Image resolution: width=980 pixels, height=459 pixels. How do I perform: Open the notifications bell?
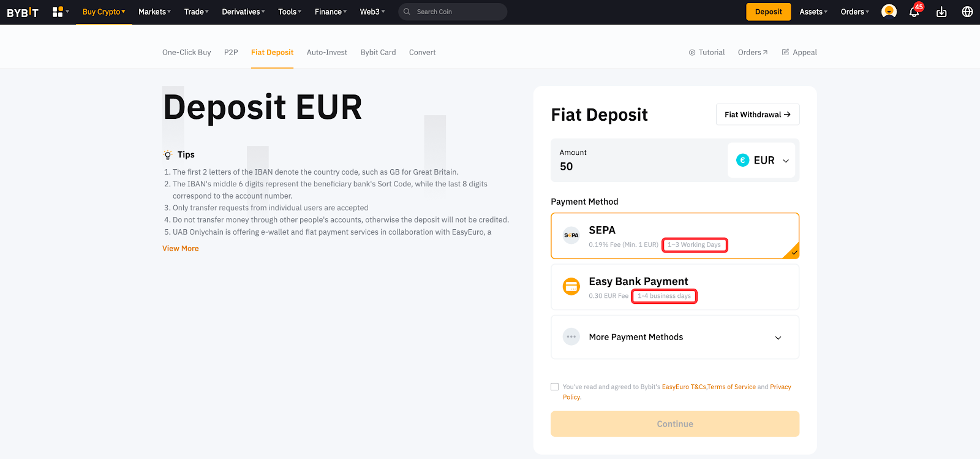[914, 12]
